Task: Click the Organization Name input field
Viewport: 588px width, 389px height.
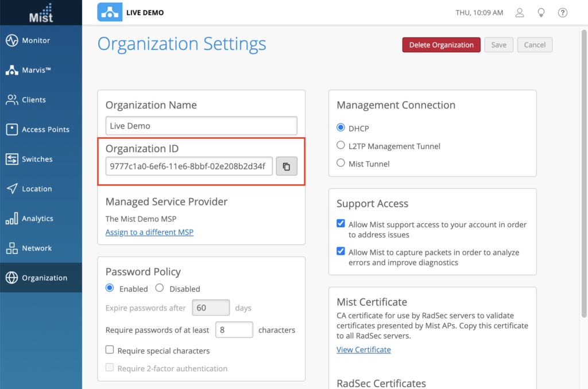Action: tap(201, 126)
